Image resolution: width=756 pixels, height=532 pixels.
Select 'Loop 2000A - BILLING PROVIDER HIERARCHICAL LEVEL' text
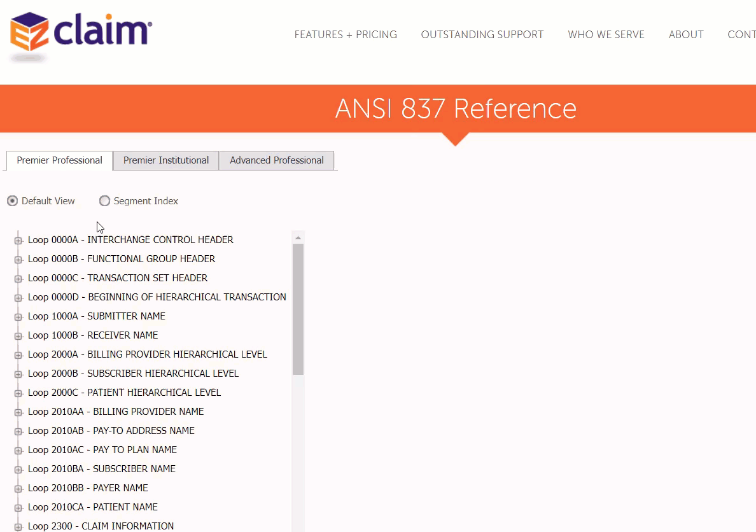coord(148,354)
